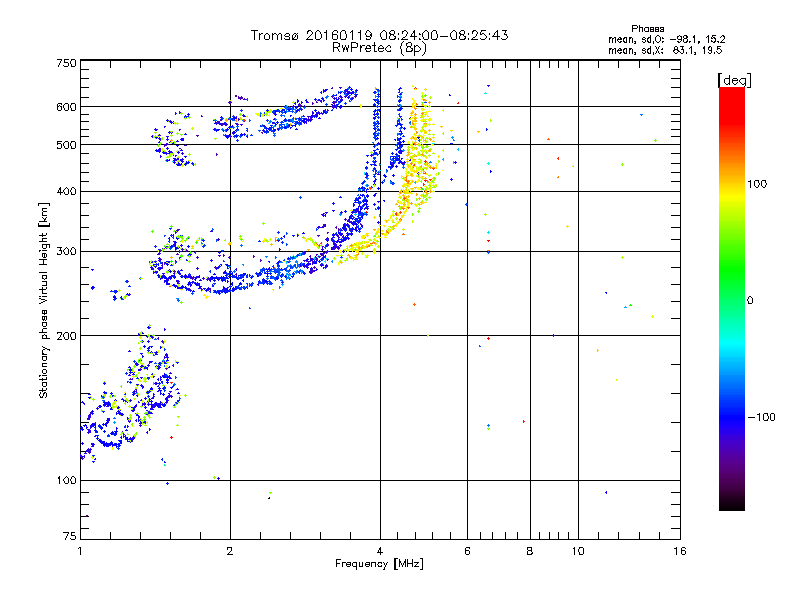800x600 pixels.
Task: Click the x-axis tick '2'
Action: point(230,551)
